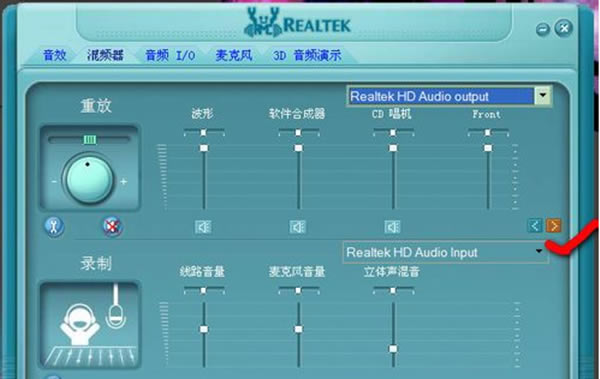Click the Realtek crab logo
Screen dimensions: 600x379
(262, 23)
